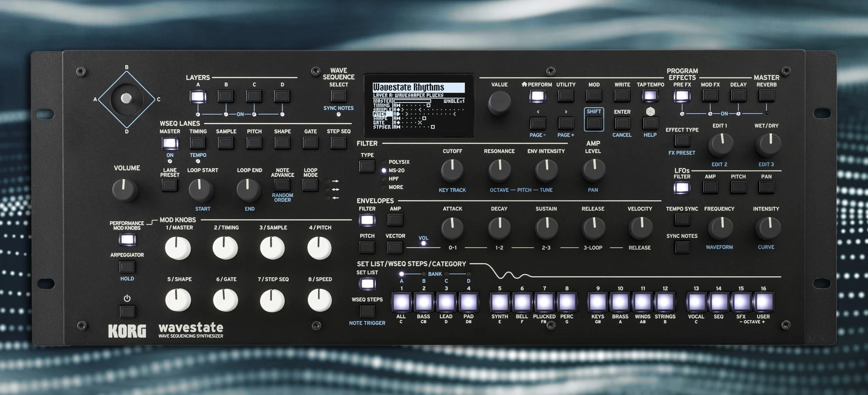Image resolution: width=868 pixels, height=395 pixels.
Task: Select the Step Seq lane button
Action: (338, 143)
